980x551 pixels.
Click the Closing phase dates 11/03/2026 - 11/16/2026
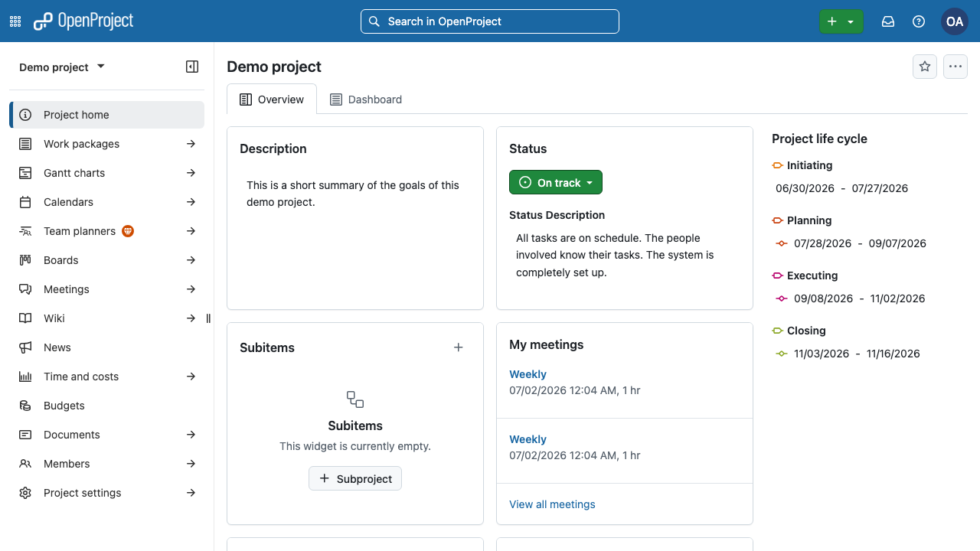857,354
